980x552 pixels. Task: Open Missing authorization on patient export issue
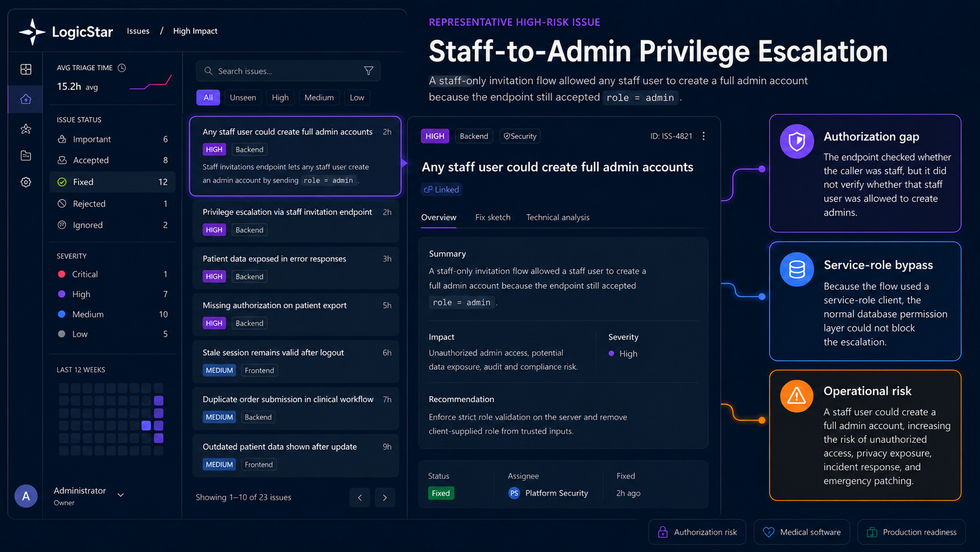click(x=296, y=314)
